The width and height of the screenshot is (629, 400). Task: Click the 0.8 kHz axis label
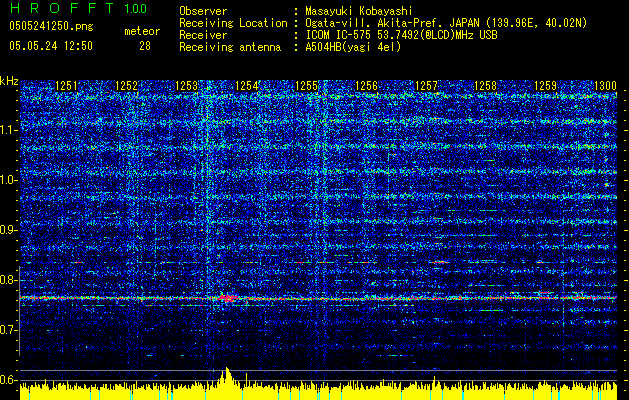click(x=8, y=280)
